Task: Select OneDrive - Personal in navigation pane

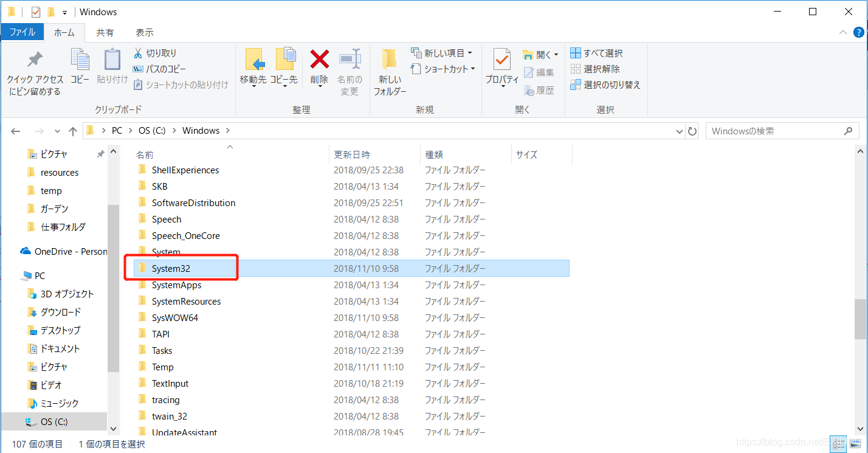Action: (x=63, y=251)
